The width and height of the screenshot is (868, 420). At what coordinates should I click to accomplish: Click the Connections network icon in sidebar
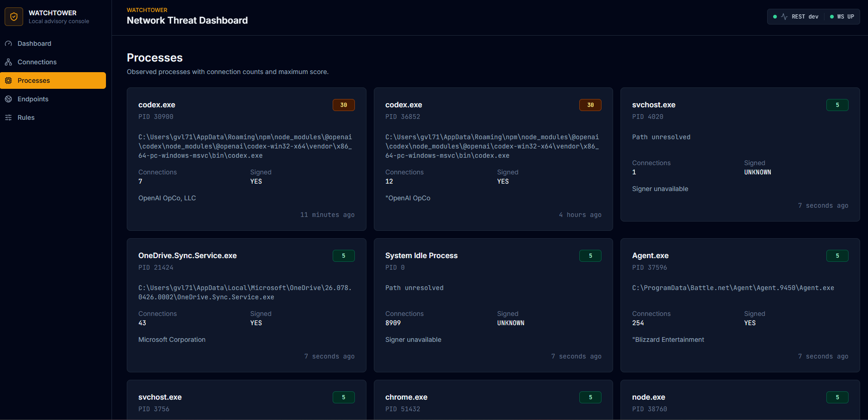(x=8, y=62)
